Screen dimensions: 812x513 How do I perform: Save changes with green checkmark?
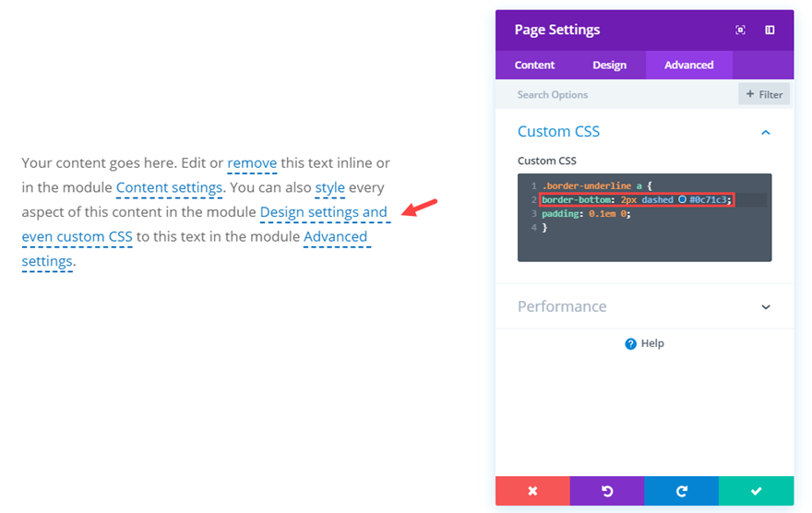(756, 491)
